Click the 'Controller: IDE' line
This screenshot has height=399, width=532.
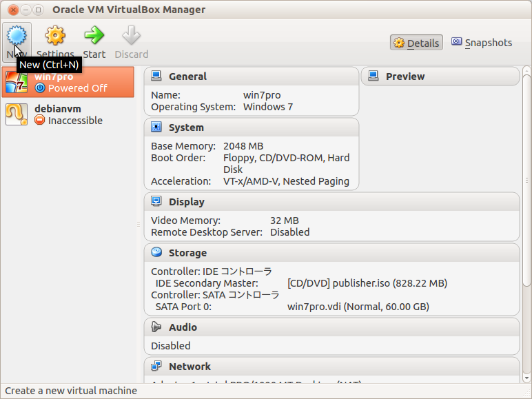212,272
